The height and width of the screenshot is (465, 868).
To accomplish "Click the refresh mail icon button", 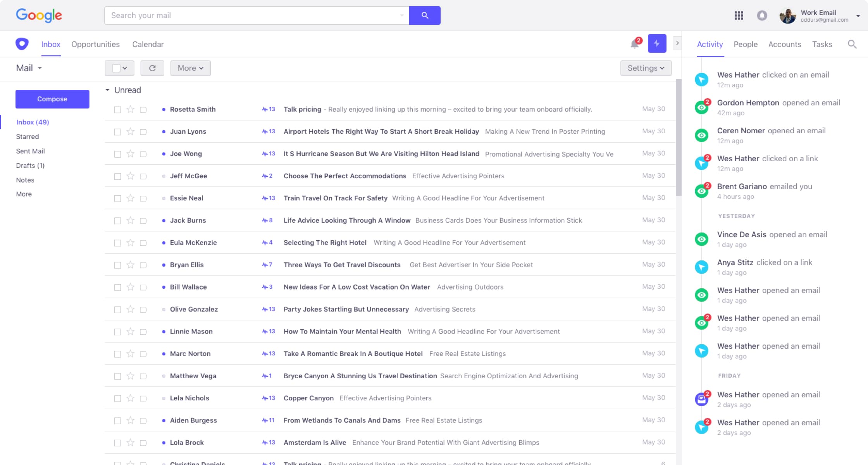I will [152, 68].
